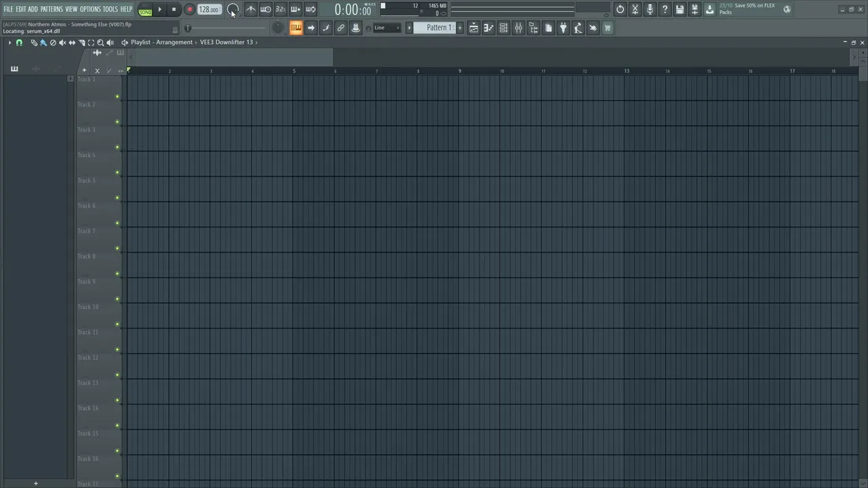Select the playlist Slip tool
Image resolution: width=868 pixels, height=488 pixels.
coord(72,42)
